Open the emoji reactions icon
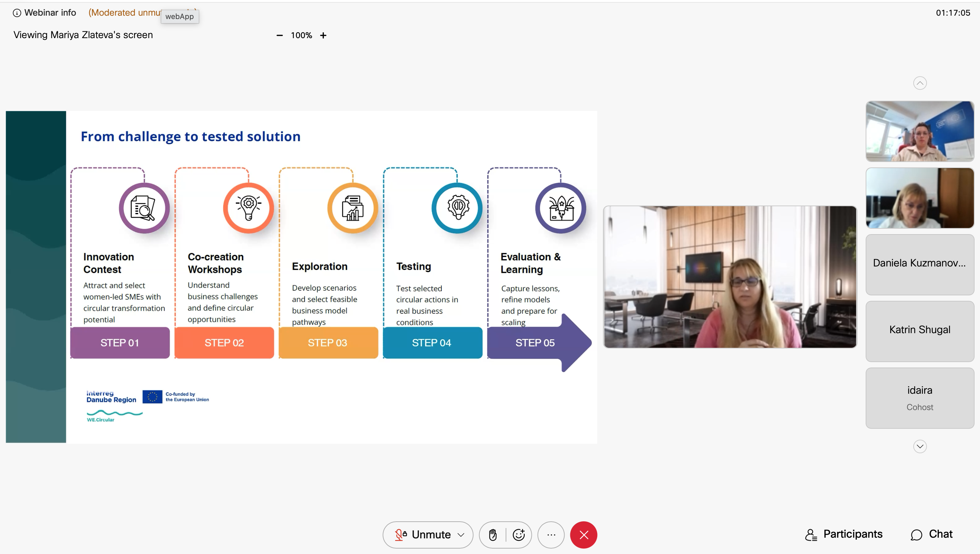Screen dimensions: 980x554 [x=519, y=535]
